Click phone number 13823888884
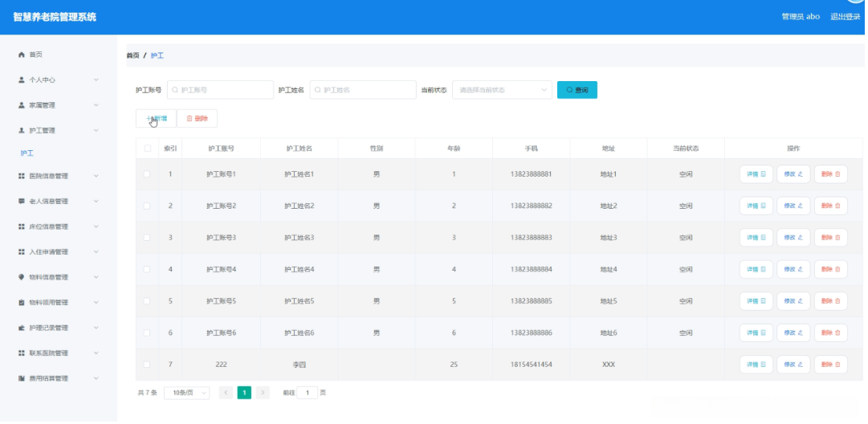Screen dimensions: 868x424 coord(531,270)
